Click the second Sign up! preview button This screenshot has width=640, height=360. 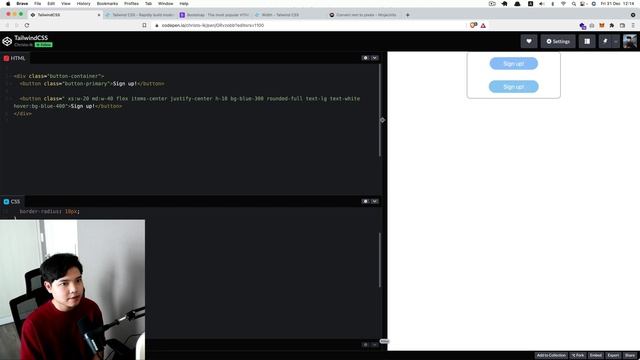(513, 87)
